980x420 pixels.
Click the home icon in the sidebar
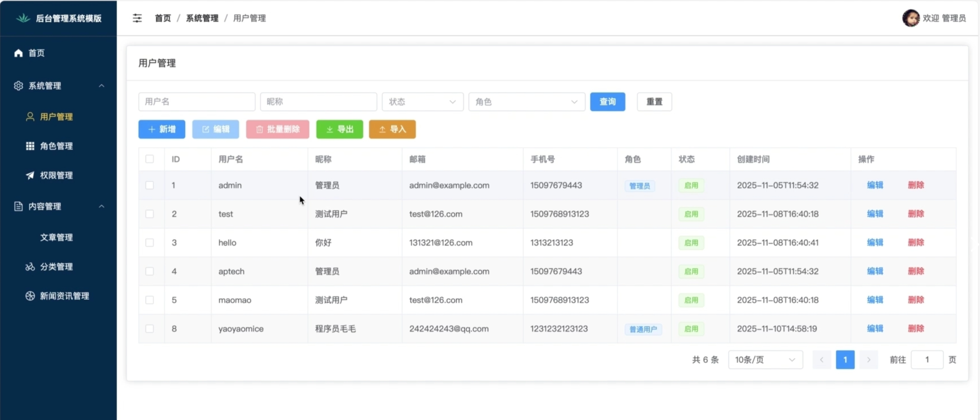(x=18, y=53)
